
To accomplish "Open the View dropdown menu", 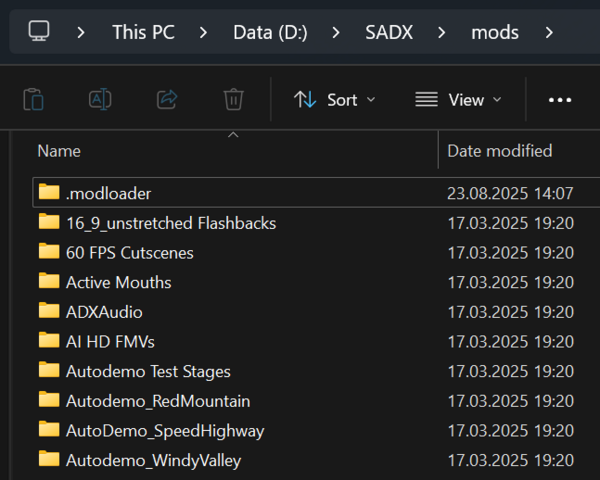I will [x=458, y=100].
